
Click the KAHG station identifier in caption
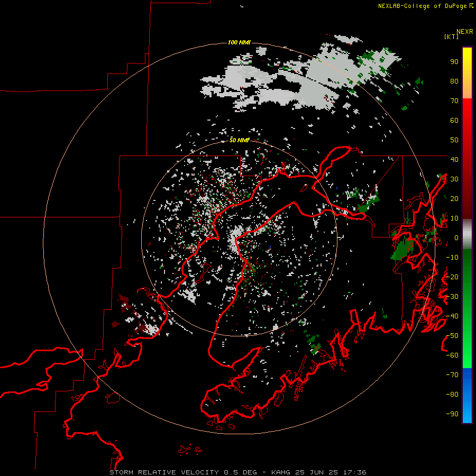280,472
